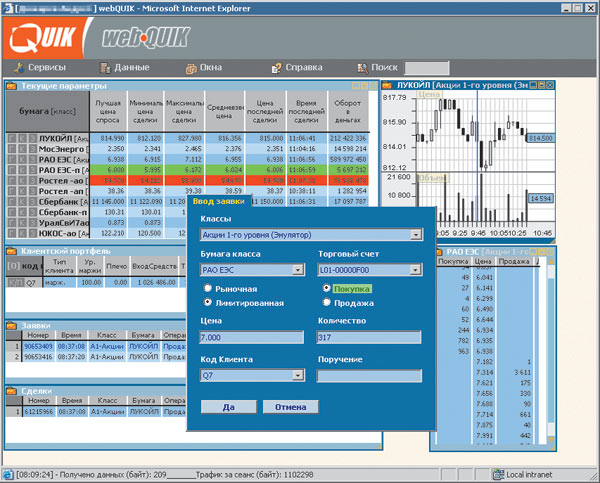The width and height of the screenshot is (600, 483).
Task: Click the З order icon in the ЛУКОЙЛ row
Action: [33, 138]
